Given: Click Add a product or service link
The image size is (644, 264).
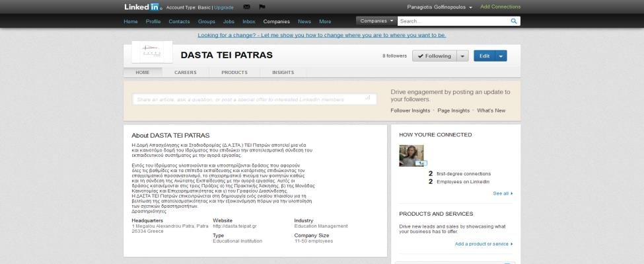Looking at the screenshot, I should 483,244.
